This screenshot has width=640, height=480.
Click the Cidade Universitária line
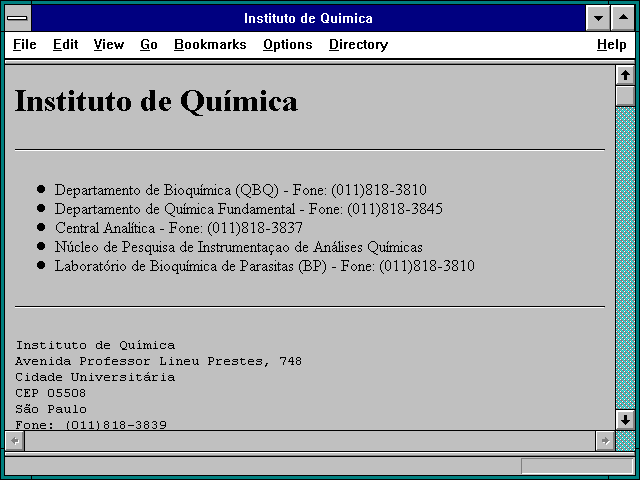(x=95, y=377)
